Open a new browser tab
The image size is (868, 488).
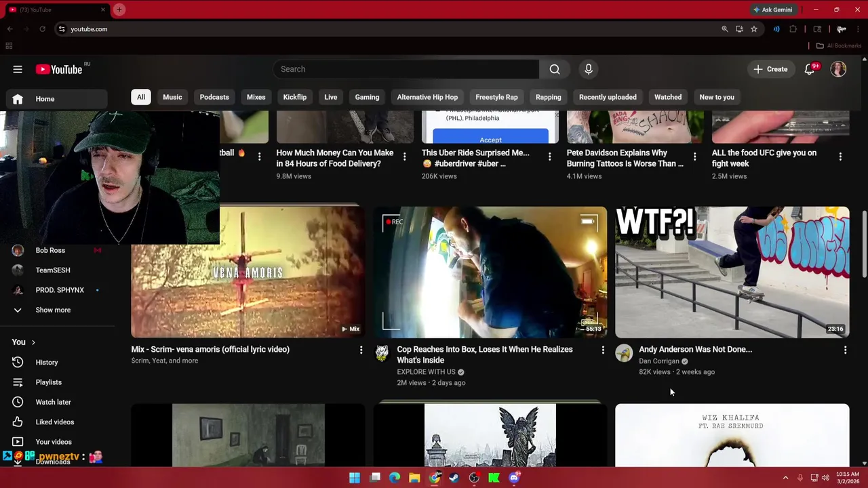(119, 9)
